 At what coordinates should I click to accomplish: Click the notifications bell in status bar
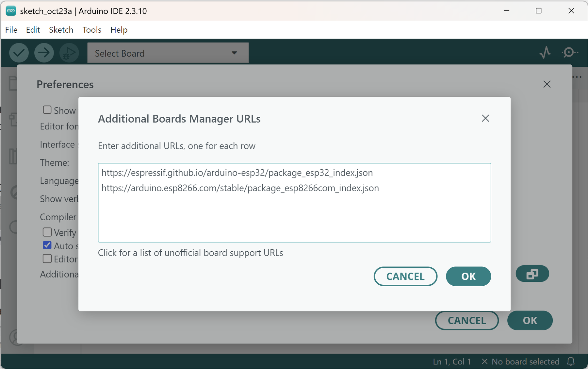(x=571, y=361)
